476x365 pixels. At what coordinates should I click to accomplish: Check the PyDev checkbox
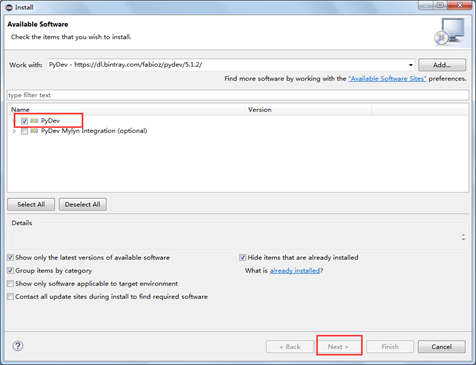(x=24, y=121)
